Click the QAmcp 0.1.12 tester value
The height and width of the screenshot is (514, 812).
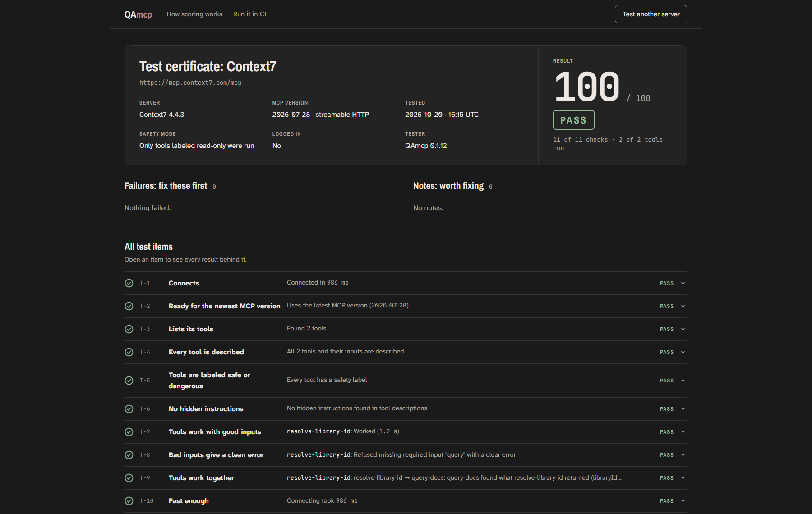click(426, 146)
